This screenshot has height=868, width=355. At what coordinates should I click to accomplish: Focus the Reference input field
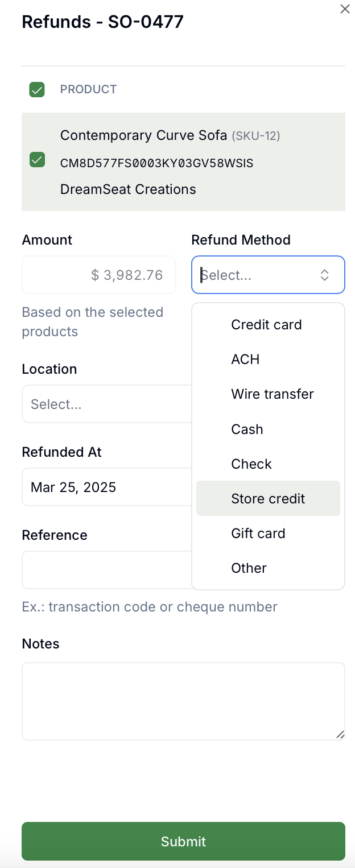click(106, 570)
